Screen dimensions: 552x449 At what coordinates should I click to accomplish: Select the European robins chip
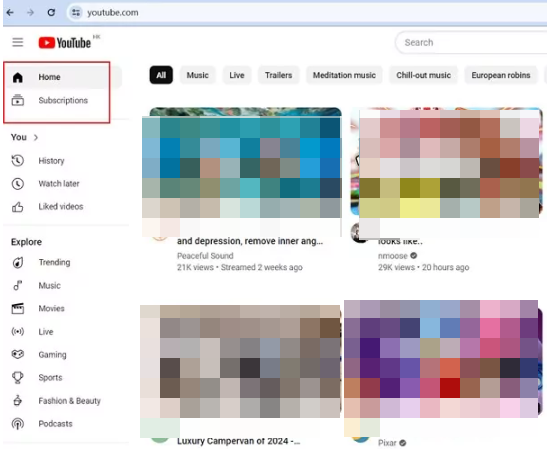pos(501,75)
